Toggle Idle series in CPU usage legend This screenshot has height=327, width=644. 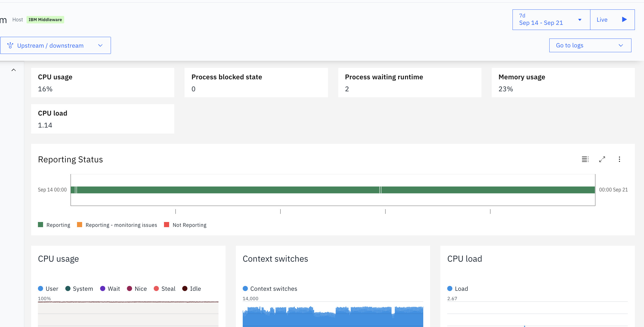(x=191, y=289)
